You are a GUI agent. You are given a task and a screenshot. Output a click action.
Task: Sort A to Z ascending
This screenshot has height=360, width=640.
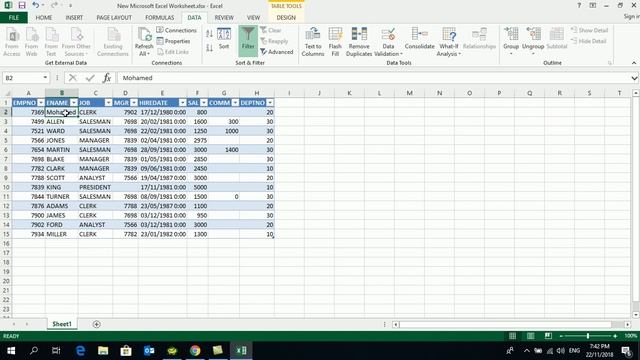tap(209, 34)
